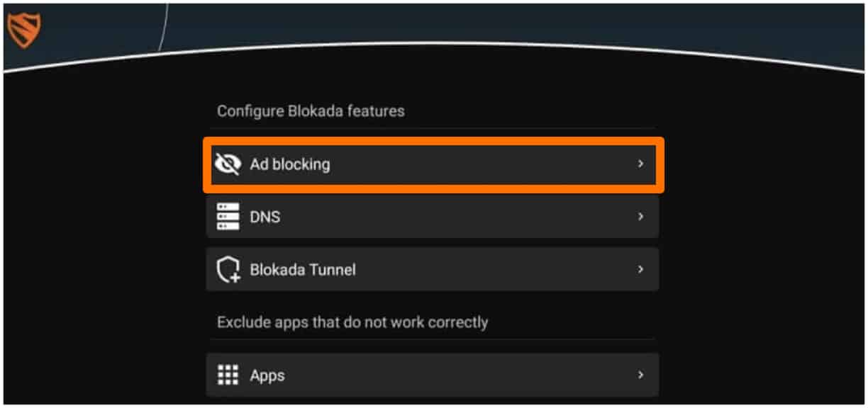The image size is (868, 408).
Task: Click the Apps grid icon
Action: 228,375
